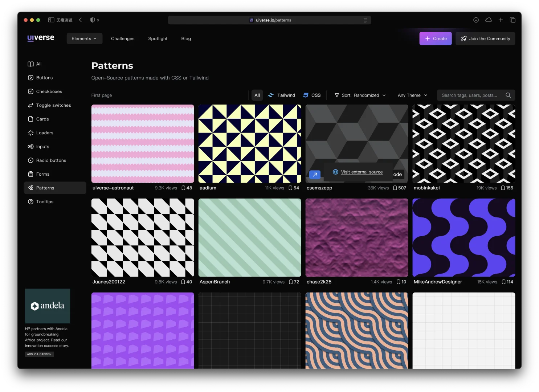Click the uiverse logo
539x392 pixels.
[41, 38]
